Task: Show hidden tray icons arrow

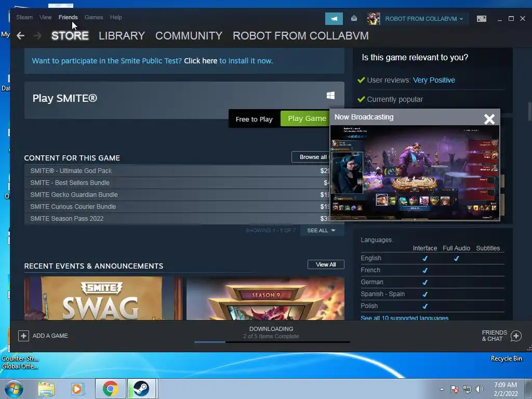Action: tap(442, 389)
